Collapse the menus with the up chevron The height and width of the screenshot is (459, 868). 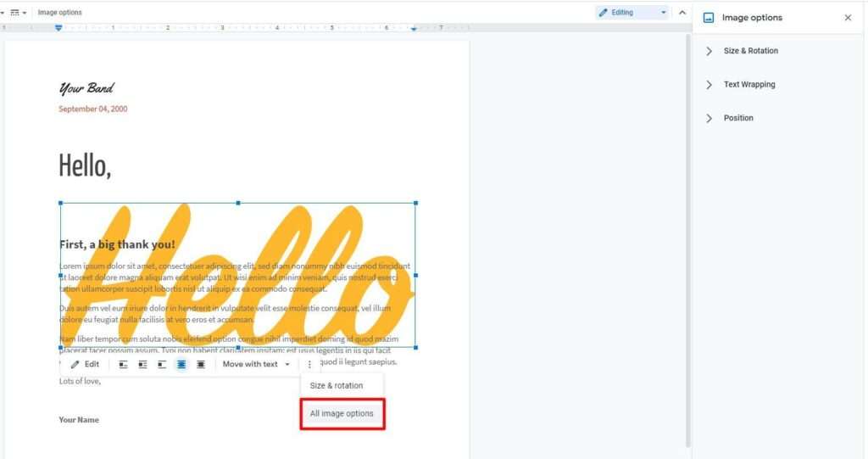[682, 12]
